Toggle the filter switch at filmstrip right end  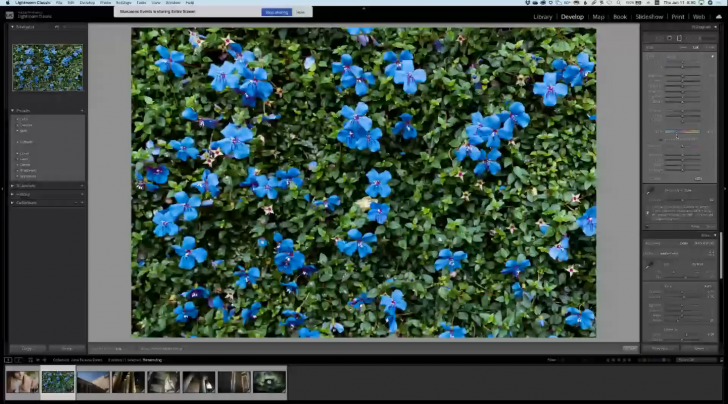point(722,360)
